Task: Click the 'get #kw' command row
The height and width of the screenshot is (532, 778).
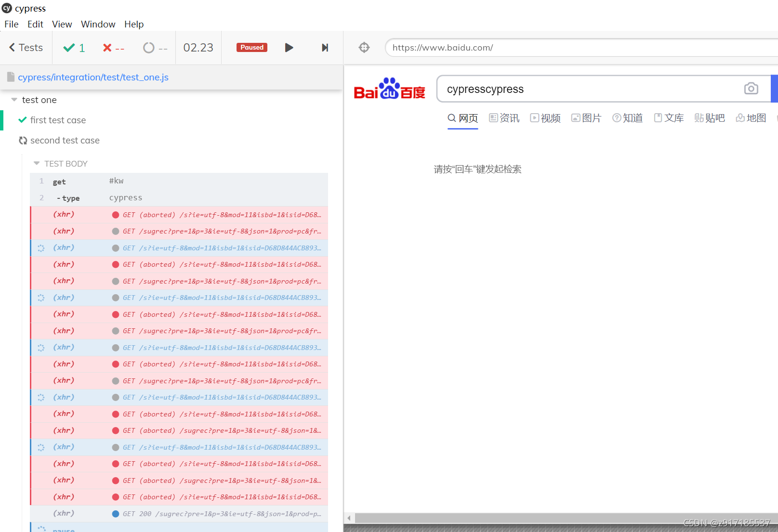Action: (179, 182)
